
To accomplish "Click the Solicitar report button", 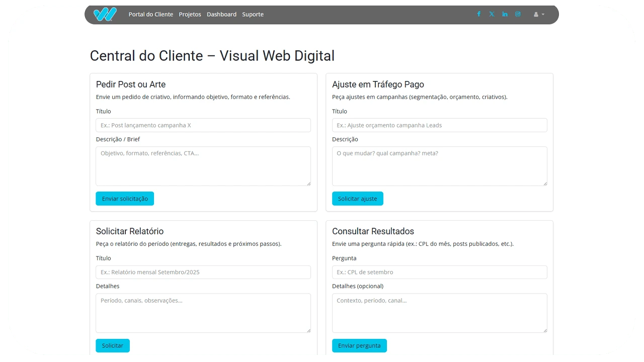I will [113, 345].
